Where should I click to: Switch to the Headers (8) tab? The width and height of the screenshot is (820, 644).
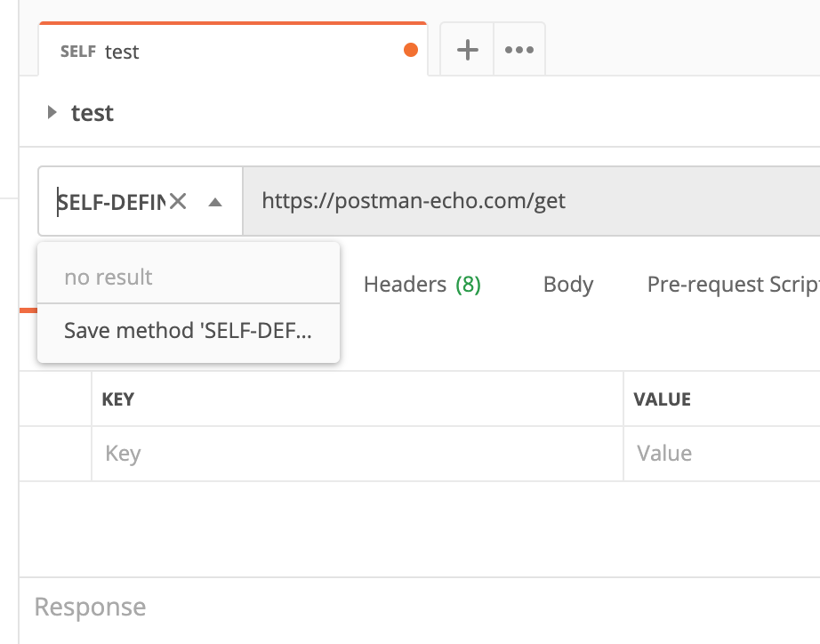point(422,284)
